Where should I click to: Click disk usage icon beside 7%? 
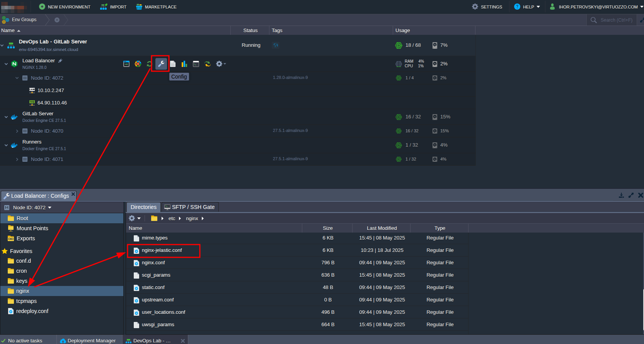coord(435,45)
